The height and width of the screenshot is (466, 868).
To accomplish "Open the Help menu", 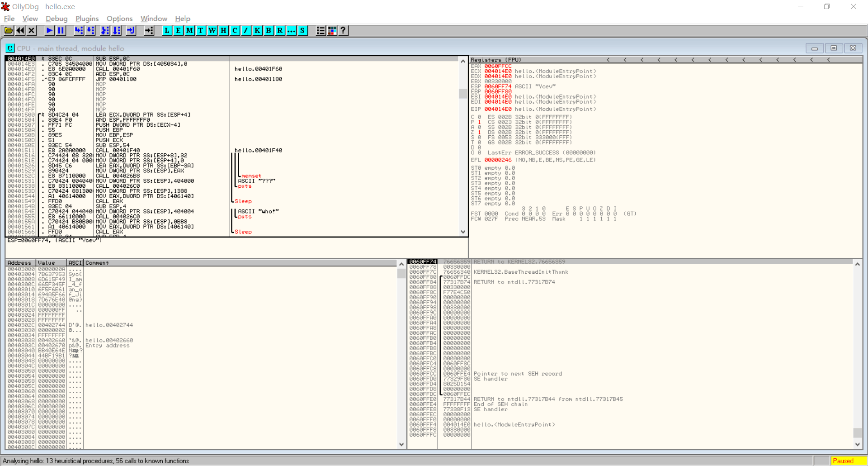I will (183, 19).
